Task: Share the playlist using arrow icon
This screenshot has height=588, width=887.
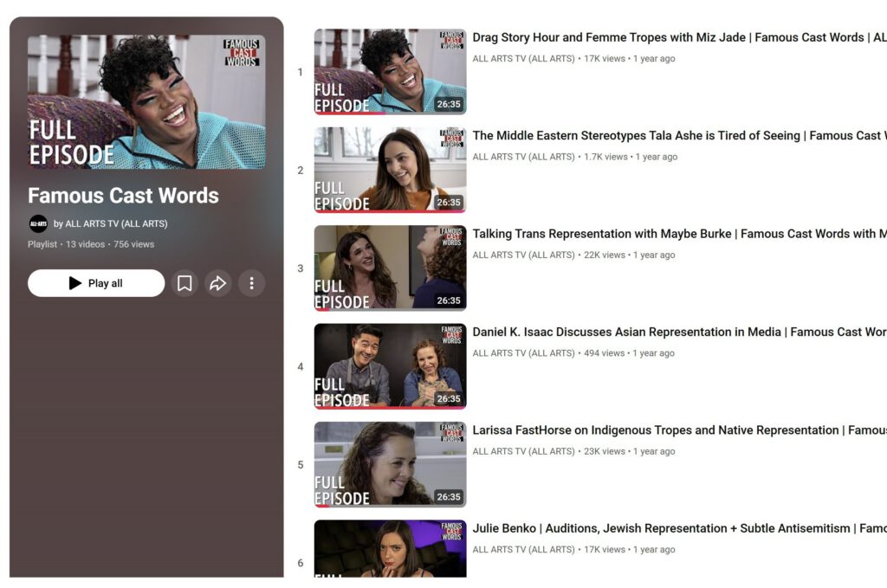Action: pos(218,283)
